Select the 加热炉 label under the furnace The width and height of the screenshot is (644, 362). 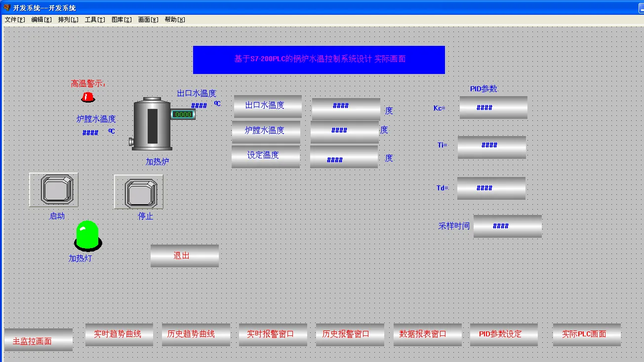(x=158, y=161)
